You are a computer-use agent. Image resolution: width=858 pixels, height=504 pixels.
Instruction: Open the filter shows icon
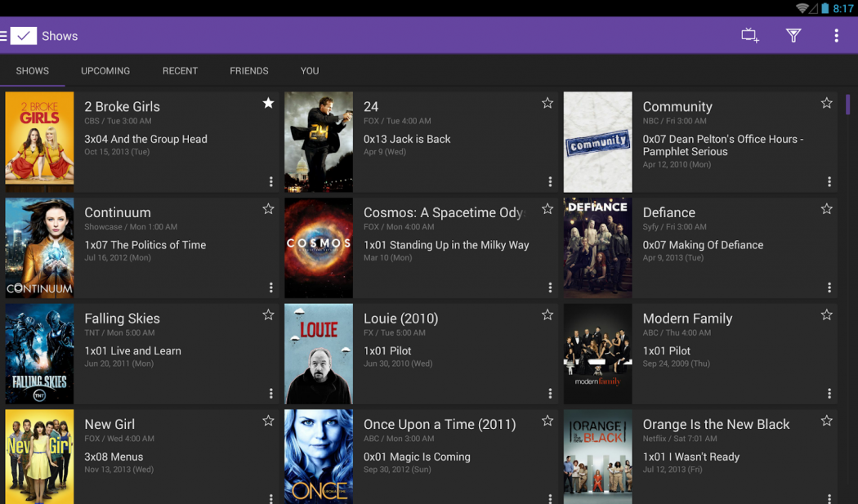click(793, 35)
